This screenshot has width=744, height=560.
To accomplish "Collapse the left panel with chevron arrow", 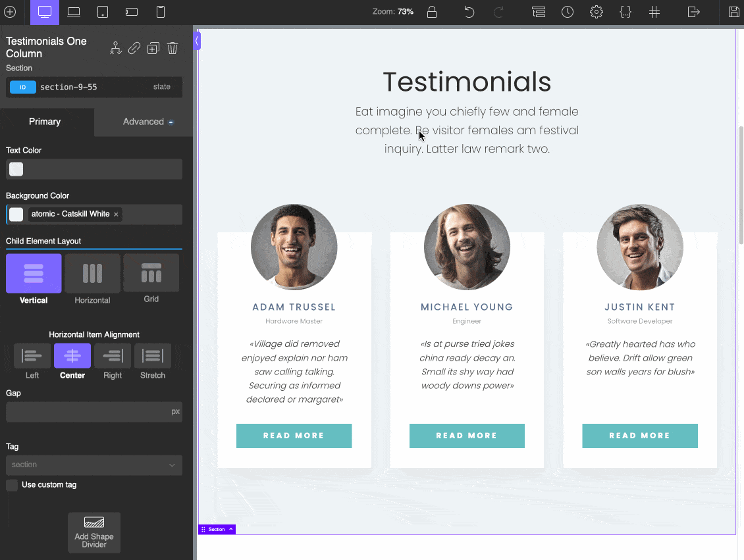I will click(196, 40).
